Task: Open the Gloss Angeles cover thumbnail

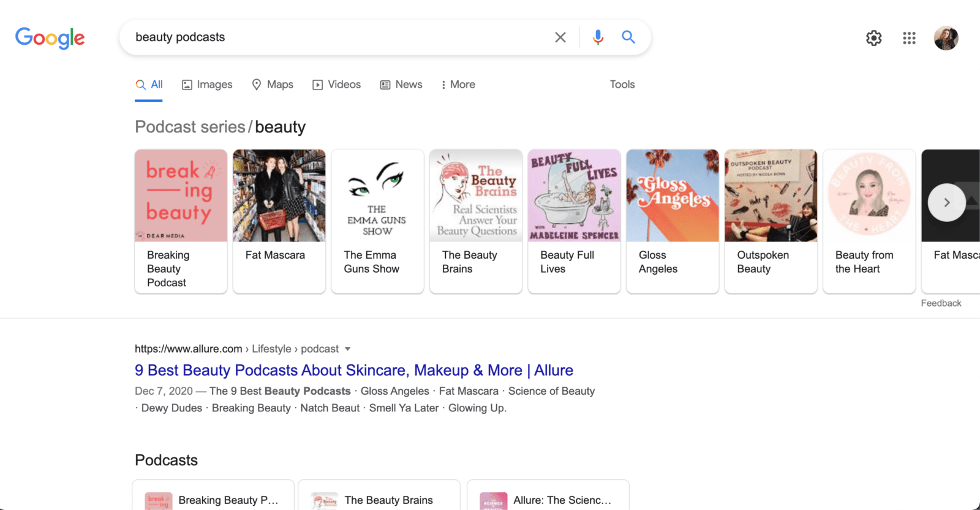Action: [673, 196]
